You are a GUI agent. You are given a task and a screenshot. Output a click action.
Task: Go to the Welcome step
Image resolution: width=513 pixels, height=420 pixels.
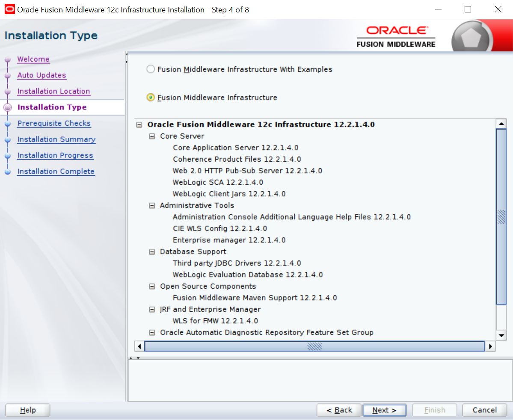click(33, 59)
